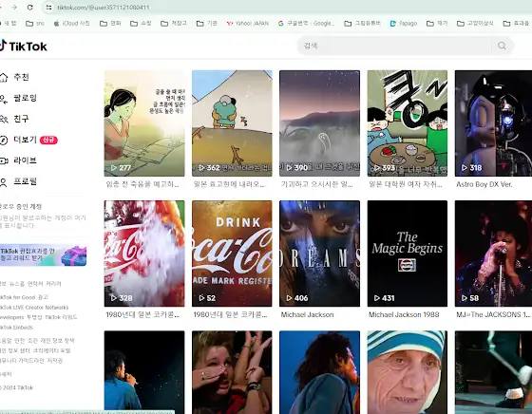Open the 만화 bookmark folder

110,24
